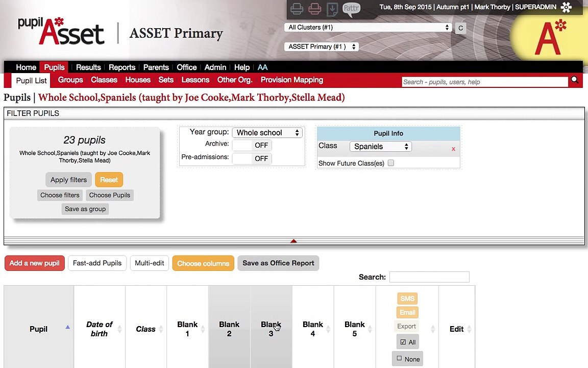
Task: Sort Blank 4 column arrows
Action: [x=328, y=329]
